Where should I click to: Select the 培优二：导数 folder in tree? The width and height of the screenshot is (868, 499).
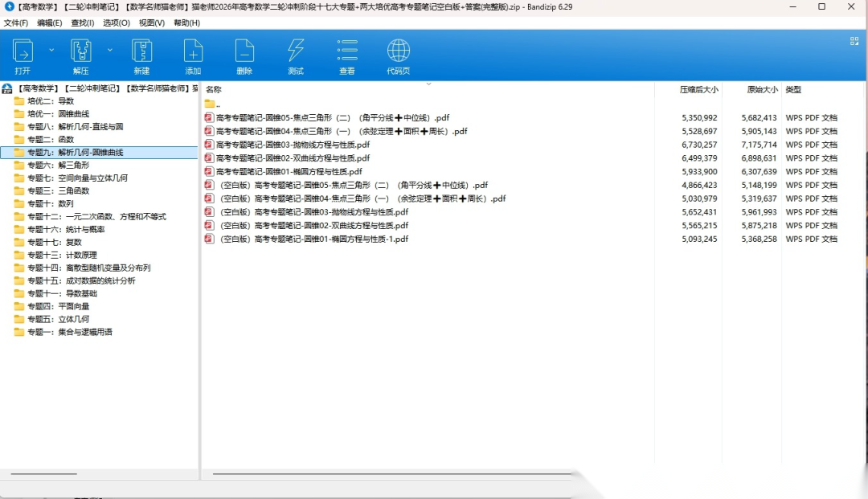[x=51, y=101]
